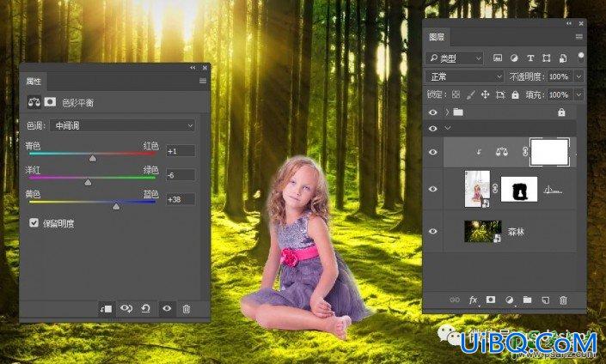Hide the second expanded group layer
The height and width of the screenshot is (364, 606).
tap(433, 128)
